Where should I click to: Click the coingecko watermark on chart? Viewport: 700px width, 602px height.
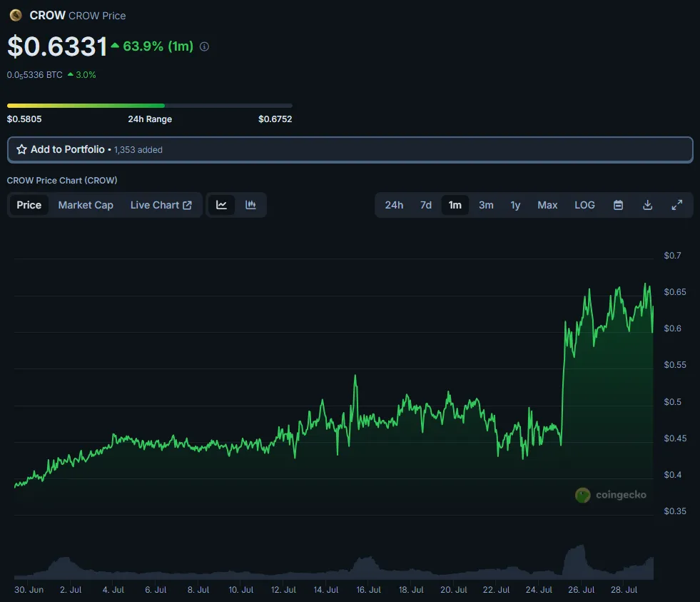pos(611,495)
